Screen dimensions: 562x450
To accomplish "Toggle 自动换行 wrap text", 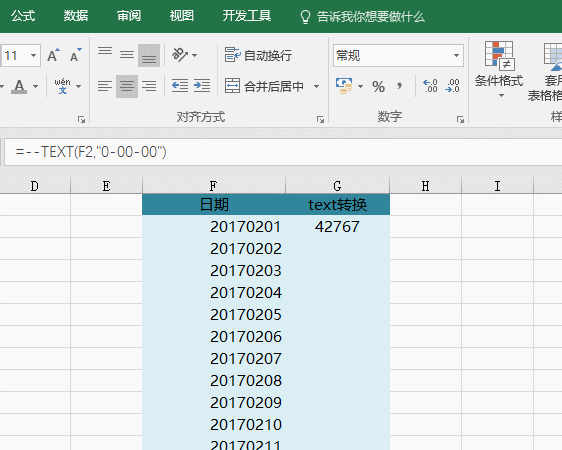I will tap(258, 55).
